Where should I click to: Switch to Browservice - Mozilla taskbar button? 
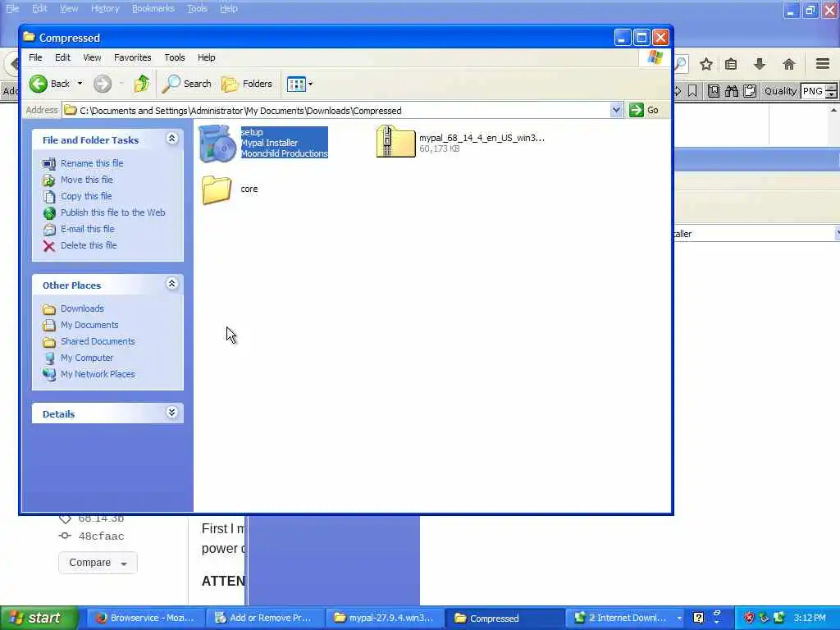tap(146, 618)
